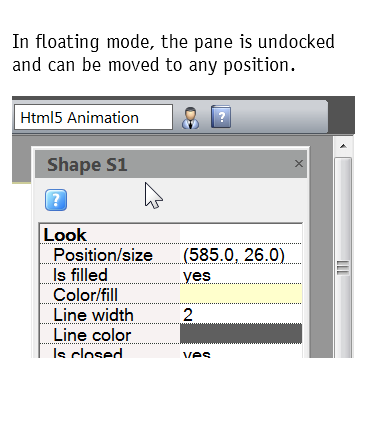Open the Color/fill yellow swatch
The width and height of the screenshot is (366, 422).
[241, 294]
